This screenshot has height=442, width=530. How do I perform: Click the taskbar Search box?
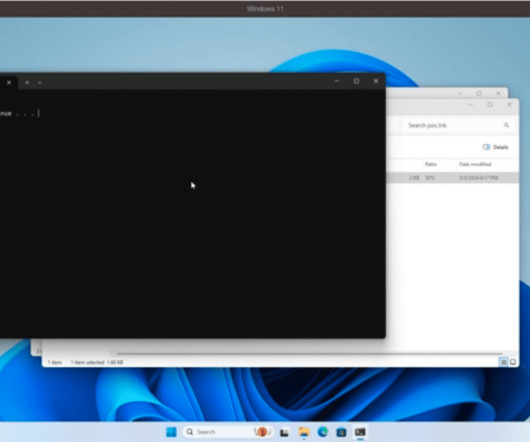pos(228,432)
